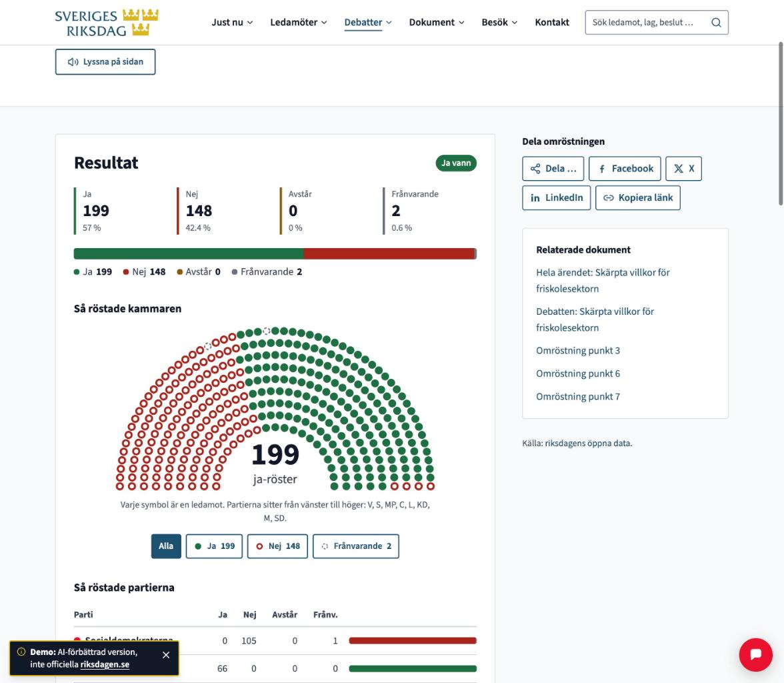784x683 pixels.
Task: Click the Frånvarande 2 legend entry
Action: click(267, 272)
